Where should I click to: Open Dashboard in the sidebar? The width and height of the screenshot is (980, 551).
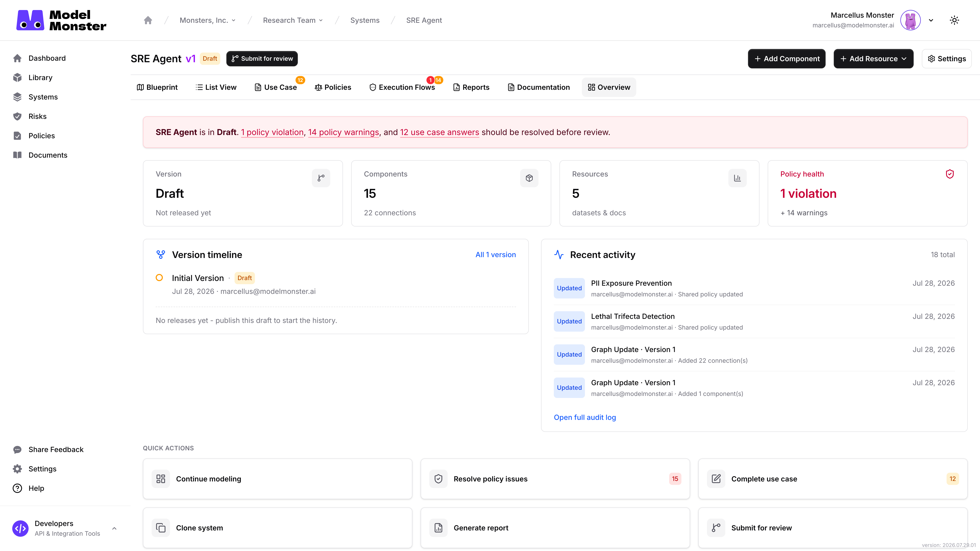[47, 58]
